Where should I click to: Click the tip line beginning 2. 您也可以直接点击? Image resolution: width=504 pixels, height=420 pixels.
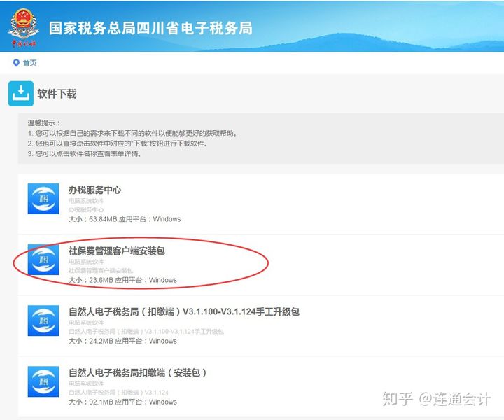tap(118, 143)
